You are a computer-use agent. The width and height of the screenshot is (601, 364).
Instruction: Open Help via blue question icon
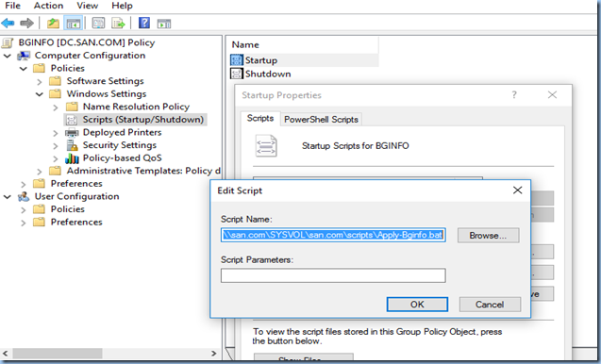[144, 23]
